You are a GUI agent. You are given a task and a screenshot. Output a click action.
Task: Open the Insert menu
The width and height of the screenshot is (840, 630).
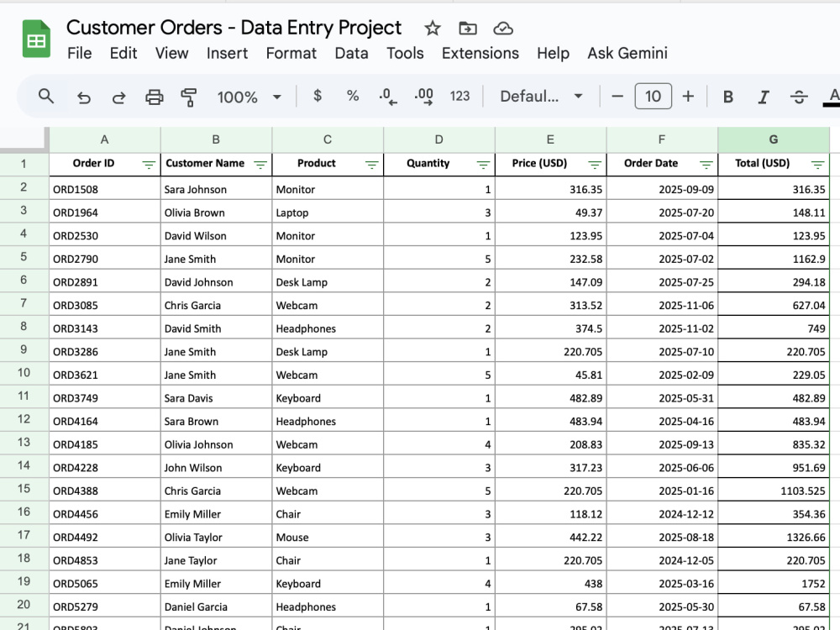[x=227, y=53]
